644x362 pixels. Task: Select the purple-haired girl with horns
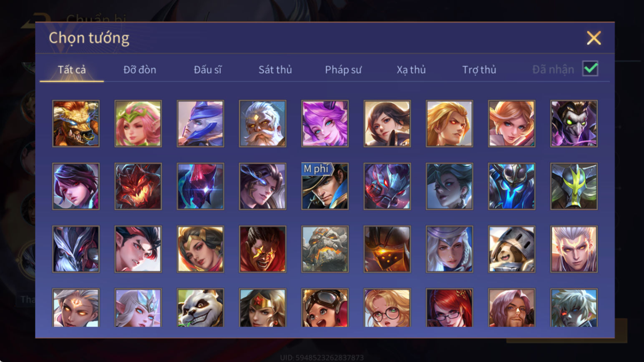click(x=325, y=123)
